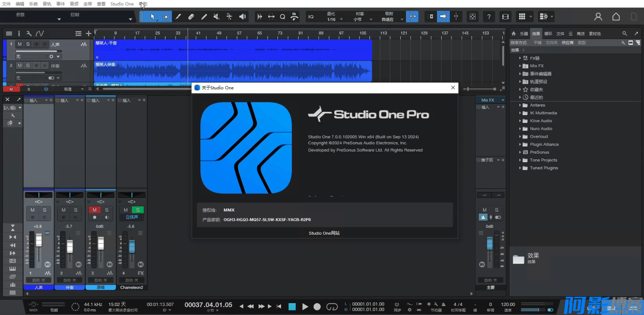Toggle mute on main output channel

click(484, 210)
